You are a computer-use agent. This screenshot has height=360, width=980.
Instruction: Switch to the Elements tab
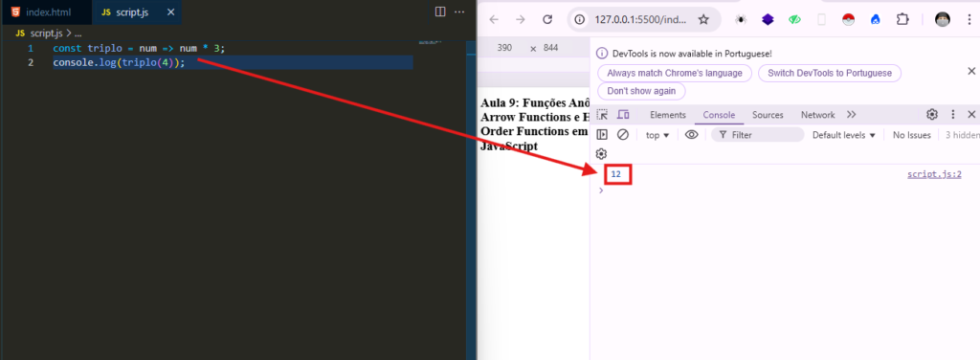[x=667, y=115]
